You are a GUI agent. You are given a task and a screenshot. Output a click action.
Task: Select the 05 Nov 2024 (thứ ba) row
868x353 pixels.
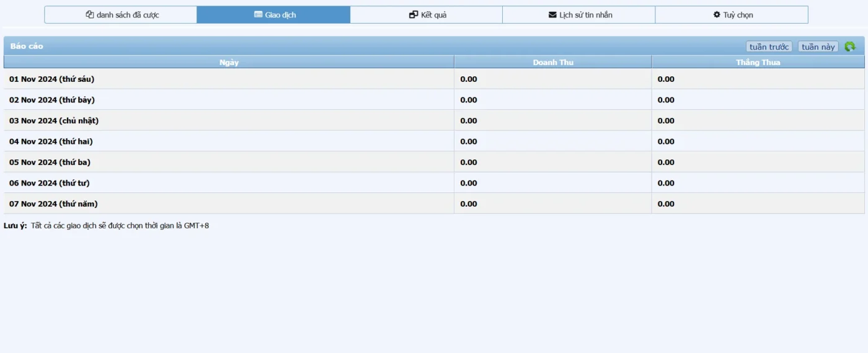click(x=50, y=163)
